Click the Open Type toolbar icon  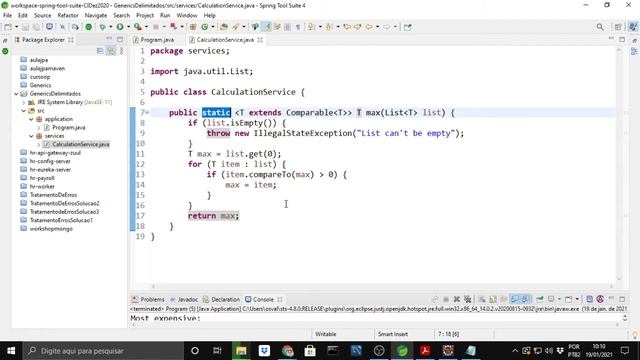(x=224, y=27)
